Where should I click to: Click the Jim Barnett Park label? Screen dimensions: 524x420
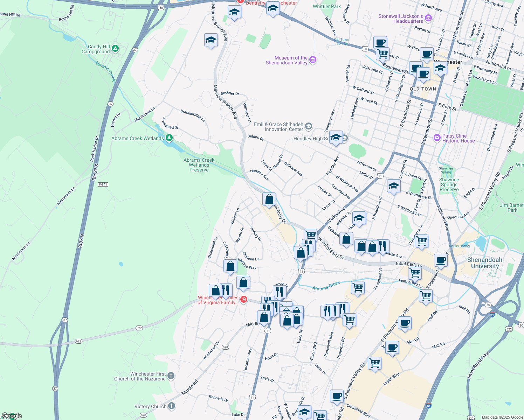(512, 208)
